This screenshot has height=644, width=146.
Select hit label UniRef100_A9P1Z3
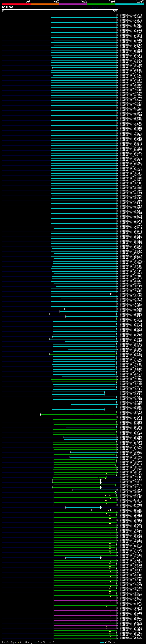click(131, 289)
